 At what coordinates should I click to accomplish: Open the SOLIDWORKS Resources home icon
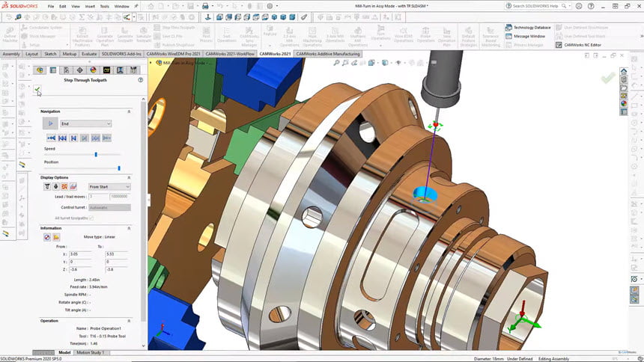pyautogui.click(x=624, y=71)
